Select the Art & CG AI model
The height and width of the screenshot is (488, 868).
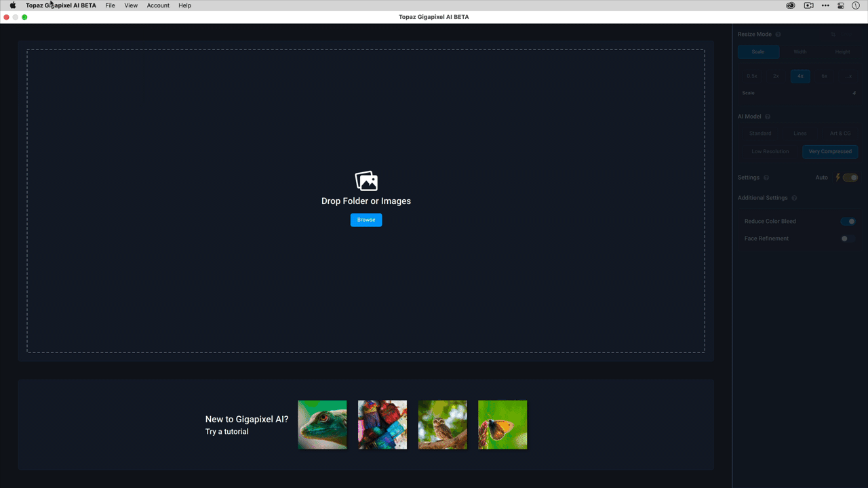tap(840, 134)
